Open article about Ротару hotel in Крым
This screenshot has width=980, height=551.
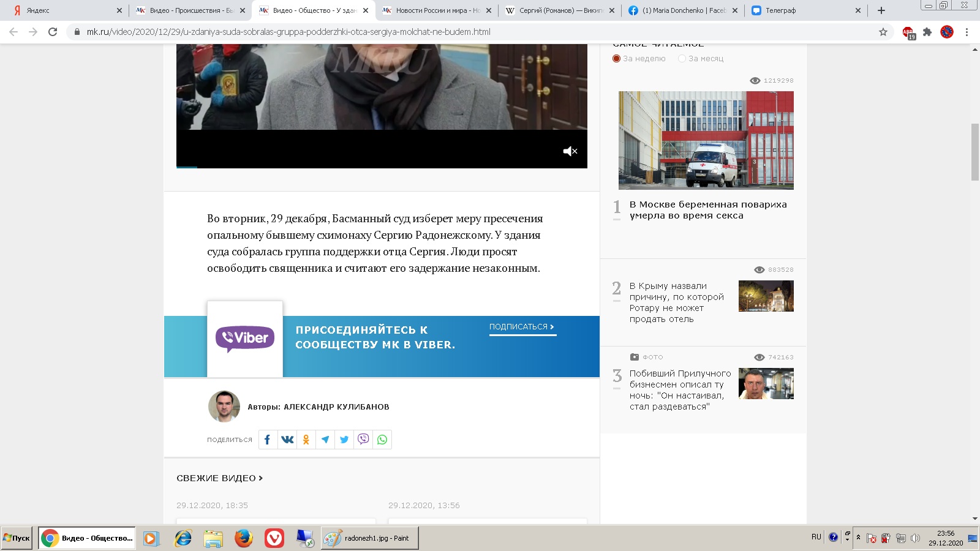(x=677, y=302)
